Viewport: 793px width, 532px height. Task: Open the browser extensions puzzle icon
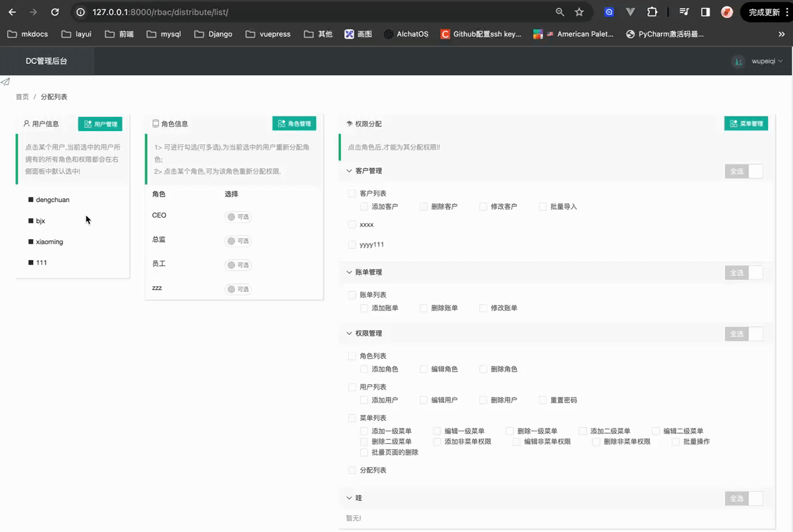tap(652, 12)
